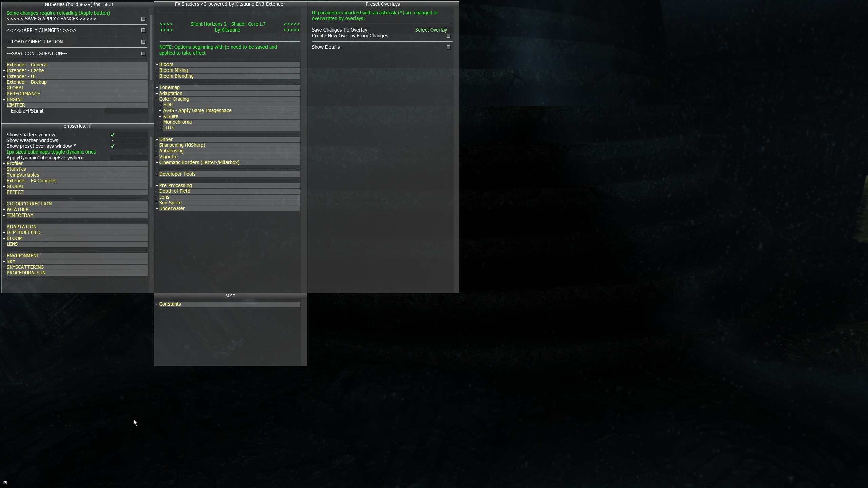Expand EFFECT section
Image resolution: width=868 pixels, height=488 pixels.
pos(75,192)
